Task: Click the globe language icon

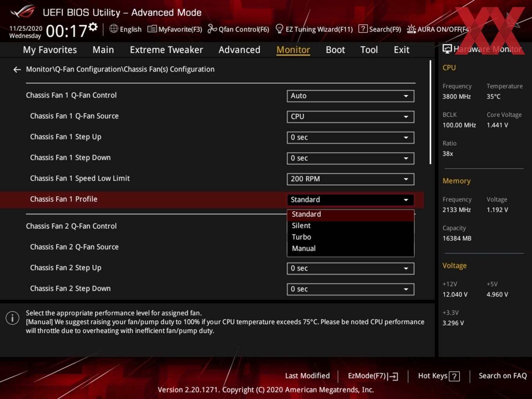Action: (x=113, y=29)
